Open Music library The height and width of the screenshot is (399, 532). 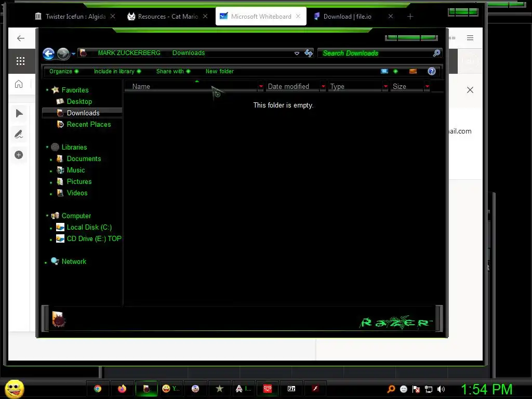(75, 170)
